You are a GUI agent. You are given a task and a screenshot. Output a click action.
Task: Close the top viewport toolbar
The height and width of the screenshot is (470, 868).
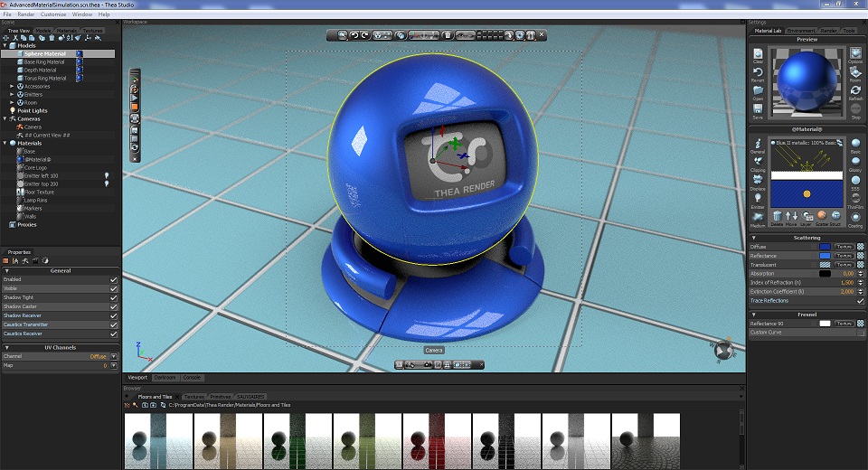[542, 35]
